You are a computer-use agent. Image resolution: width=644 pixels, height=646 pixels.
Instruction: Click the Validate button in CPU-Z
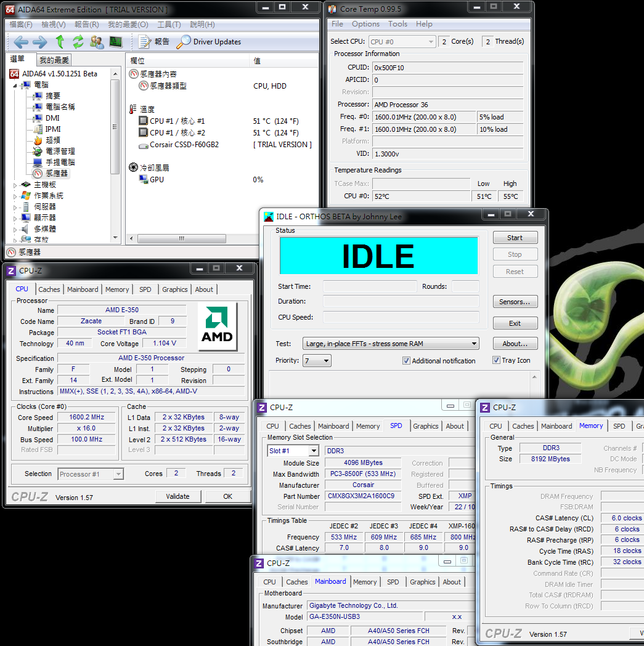click(178, 496)
